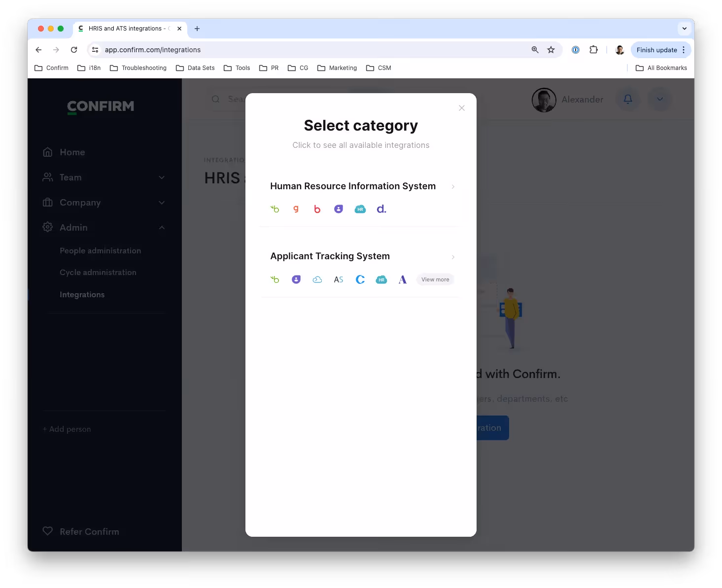This screenshot has width=722, height=588.
Task: Close the Select category dialog
Action: coord(462,108)
